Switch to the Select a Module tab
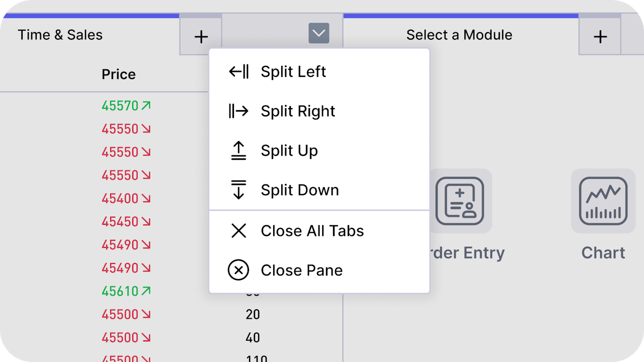 click(459, 35)
